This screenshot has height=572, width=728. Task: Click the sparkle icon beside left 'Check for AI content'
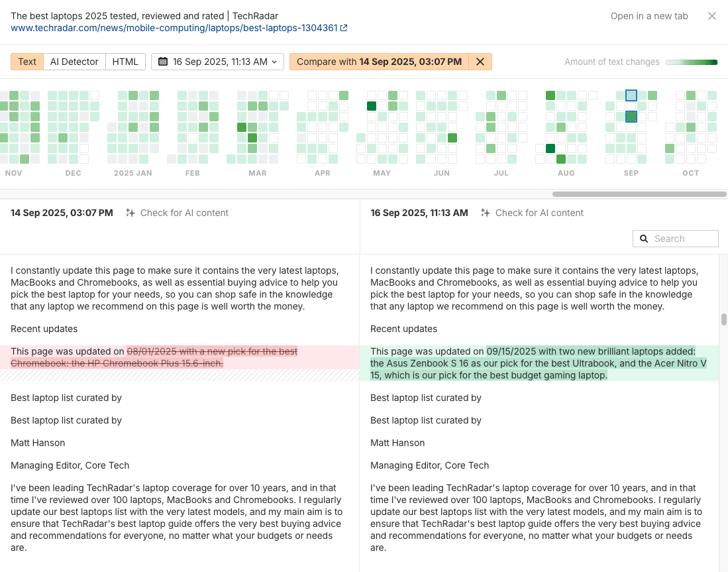[130, 213]
